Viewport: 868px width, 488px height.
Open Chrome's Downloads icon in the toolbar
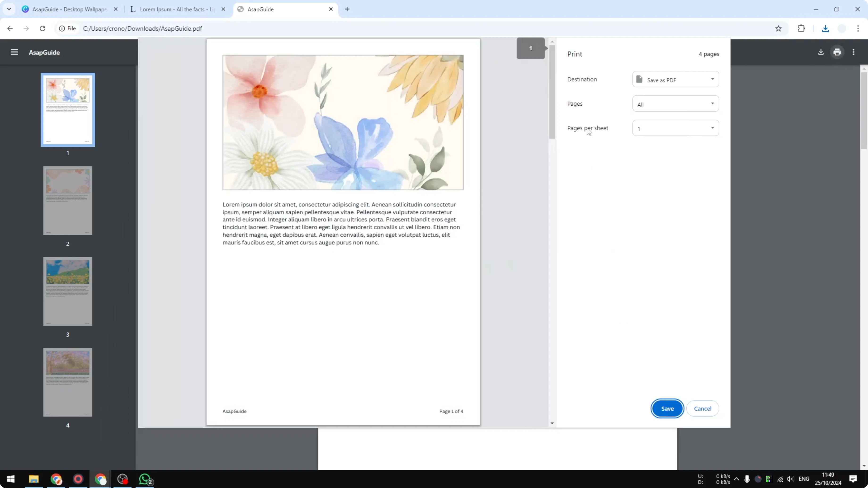pos(825,28)
